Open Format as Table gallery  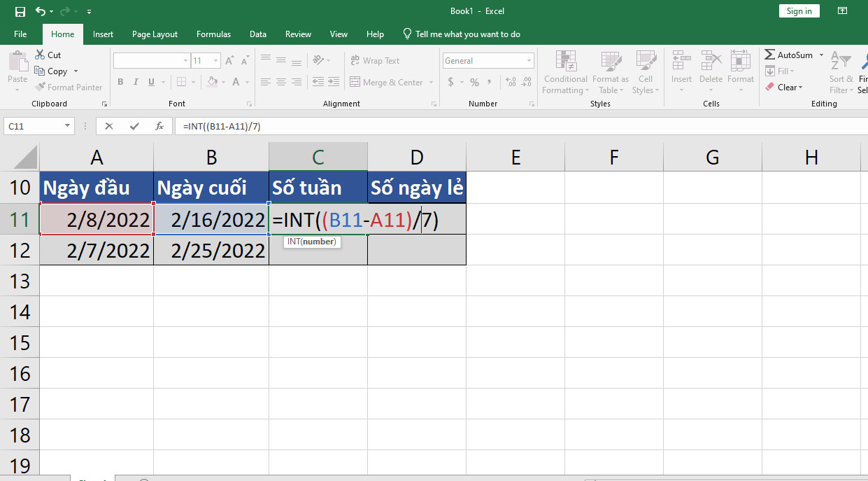point(611,72)
